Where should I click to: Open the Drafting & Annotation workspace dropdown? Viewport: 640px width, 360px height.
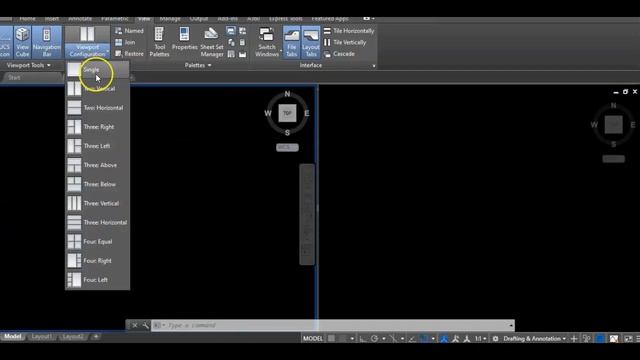coord(534,338)
